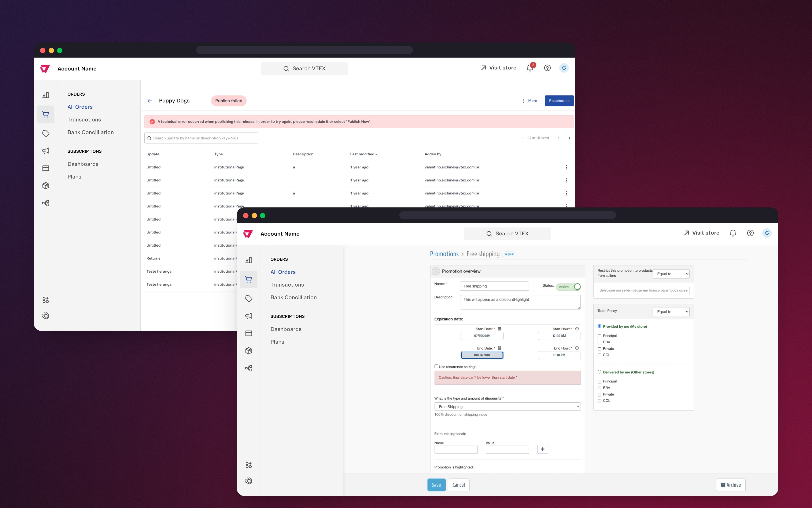
Task: Sort by Last modified column
Action: tap(363, 154)
